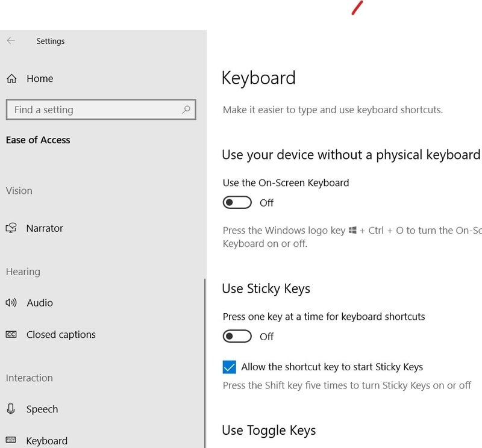The image size is (482, 448).
Task: Enable the On-Screen Keyboard toggle
Action: coord(237,202)
